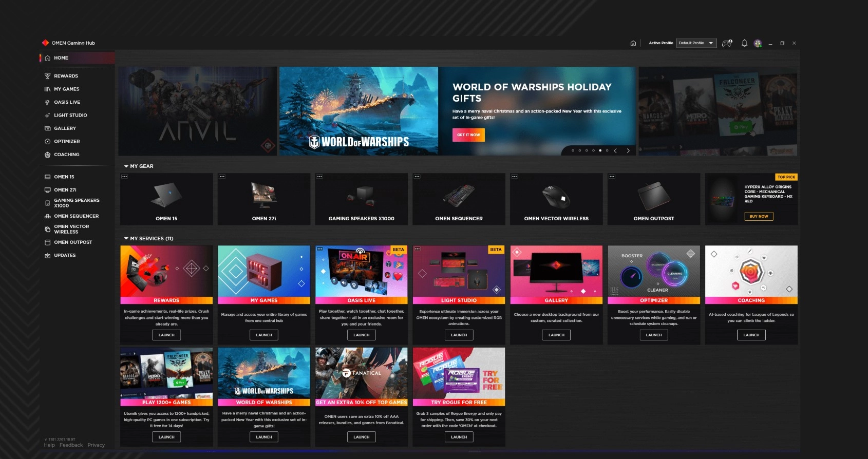The height and width of the screenshot is (459, 868).
Task: Open the OMEN Vector Wireless mouse card
Action: [x=556, y=199]
